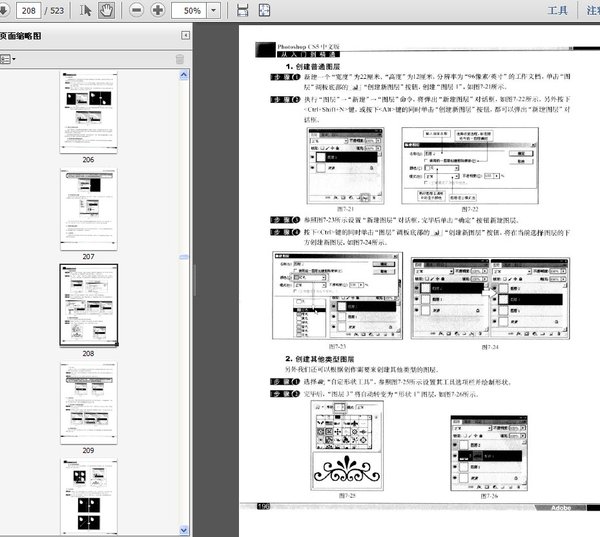Activate the hand pan tool

tap(106, 10)
